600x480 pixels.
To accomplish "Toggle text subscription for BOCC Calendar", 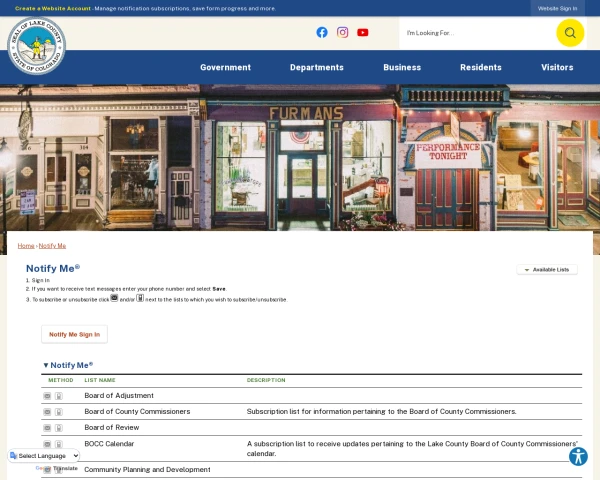I will [59, 444].
